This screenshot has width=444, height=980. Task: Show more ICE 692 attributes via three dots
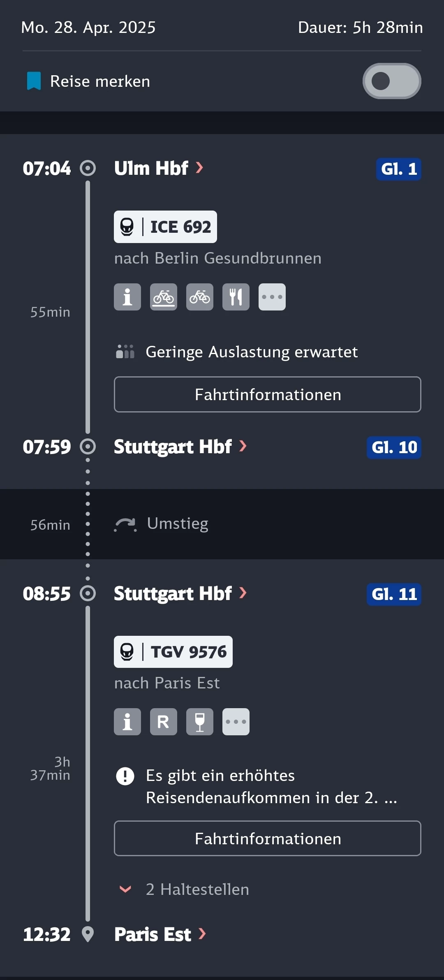coord(272,297)
